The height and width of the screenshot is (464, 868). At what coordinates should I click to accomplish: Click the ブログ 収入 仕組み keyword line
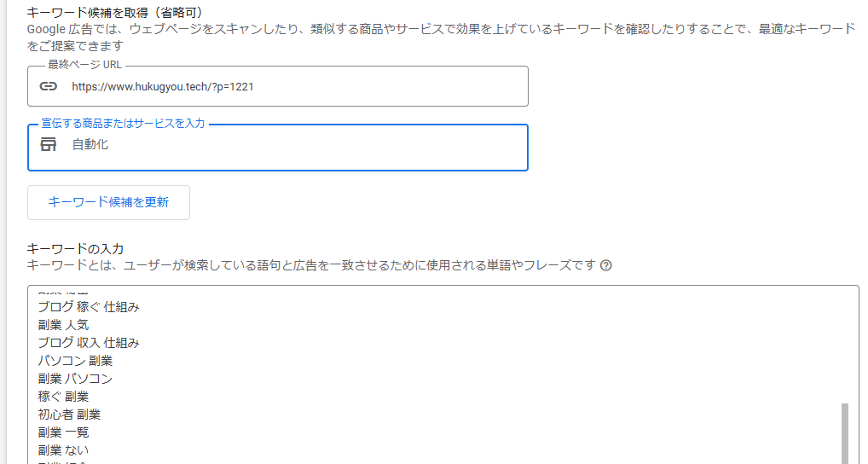[x=89, y=343]
